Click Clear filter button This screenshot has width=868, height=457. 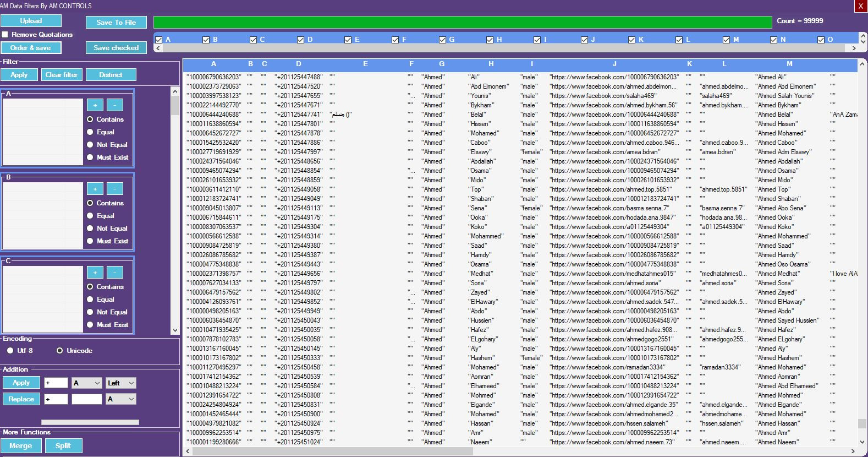(x=62, y=75)
